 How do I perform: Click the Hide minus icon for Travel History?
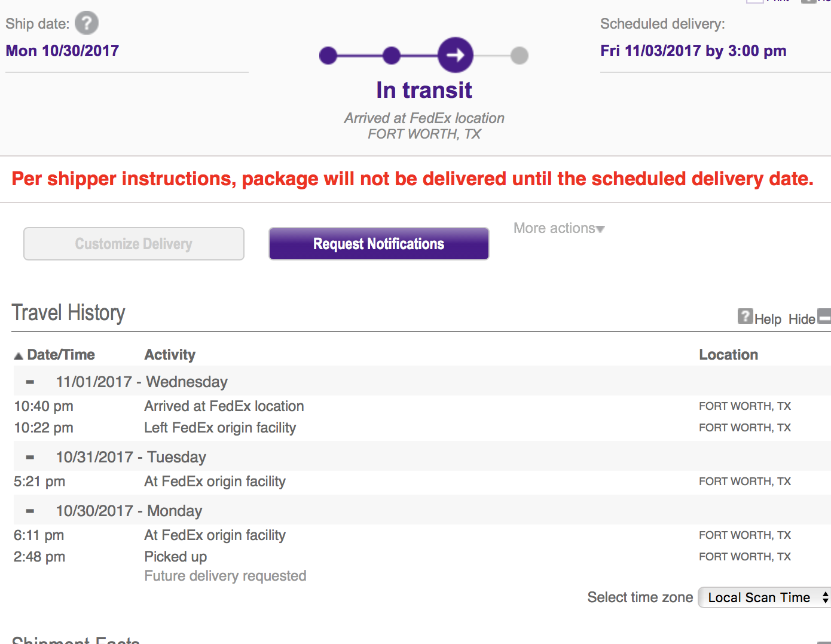(824, 316)
